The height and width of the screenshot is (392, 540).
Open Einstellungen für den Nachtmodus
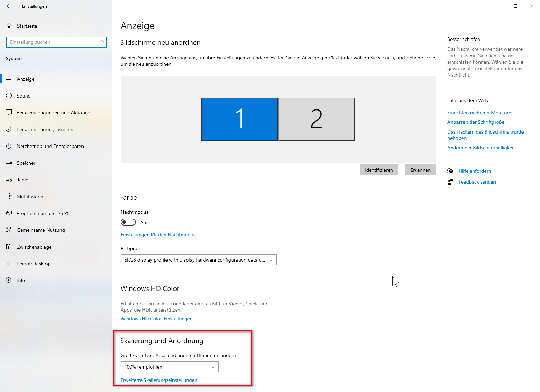[x=158, y=235]
